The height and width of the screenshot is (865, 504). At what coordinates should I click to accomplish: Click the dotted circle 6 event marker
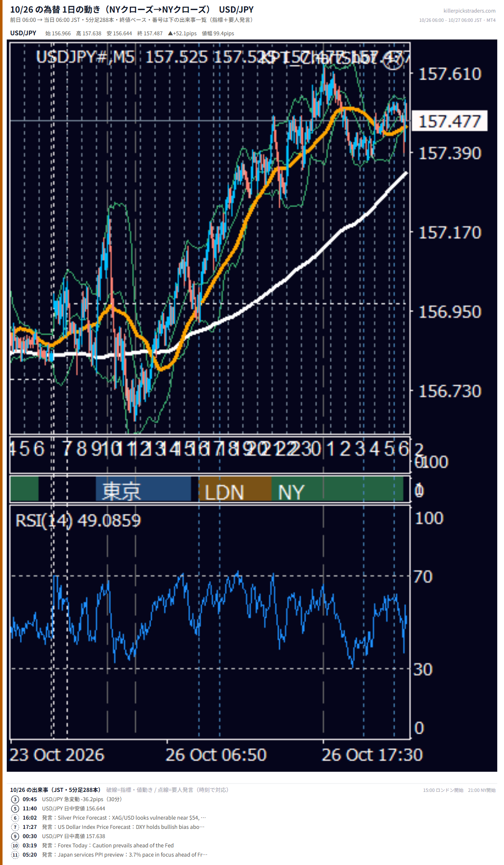(x=15, y=818)
